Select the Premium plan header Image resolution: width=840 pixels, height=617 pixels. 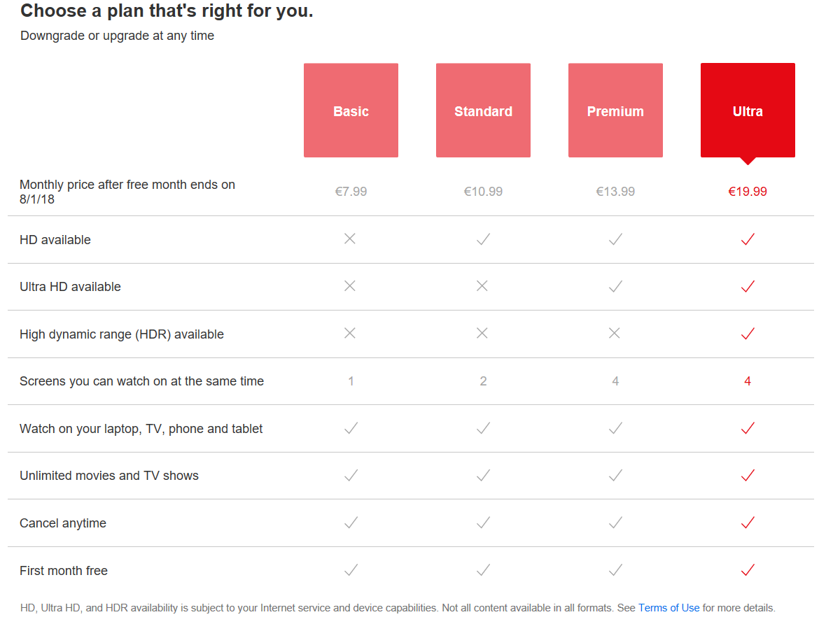[615, 110]
